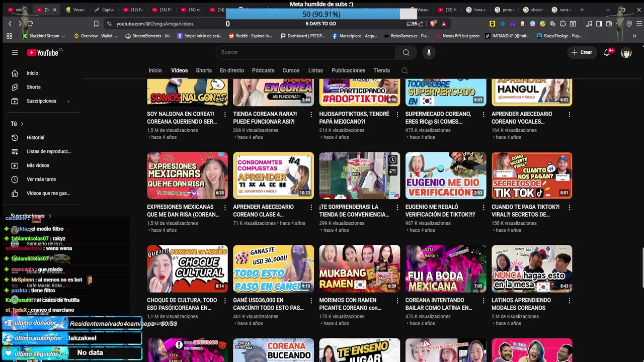This screenshot has width=644, height=362.
Task: Go back with browser back arrow
Action: 10,24
